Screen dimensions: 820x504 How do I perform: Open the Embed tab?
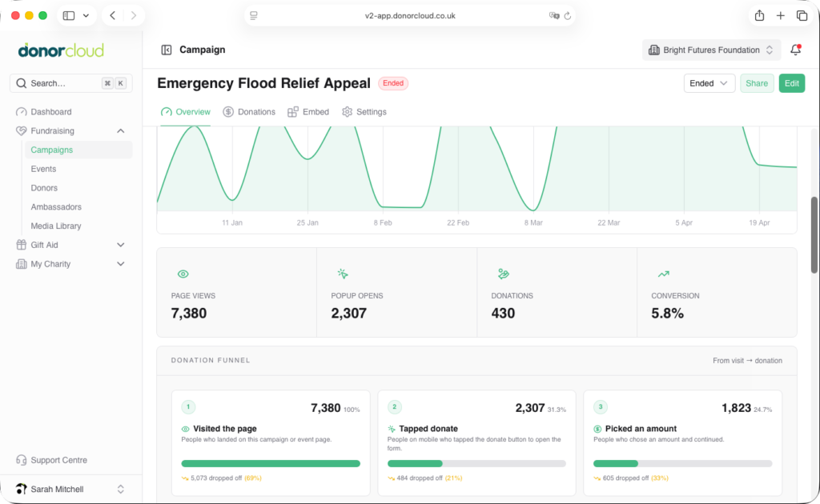pos(308,112)
